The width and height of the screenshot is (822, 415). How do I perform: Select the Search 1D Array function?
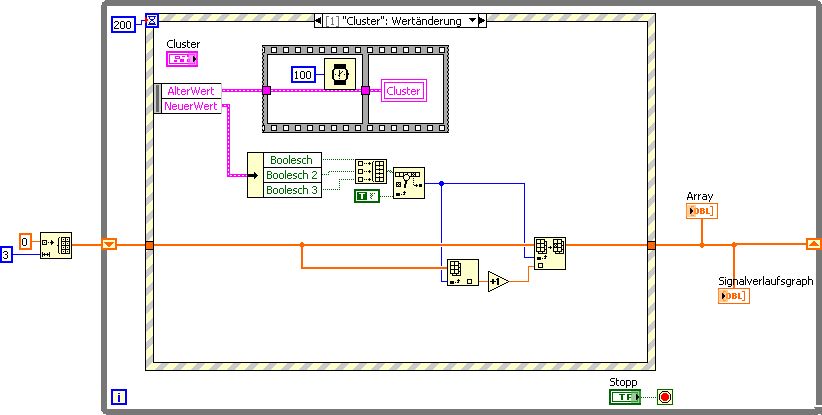[x=409, y=183]
